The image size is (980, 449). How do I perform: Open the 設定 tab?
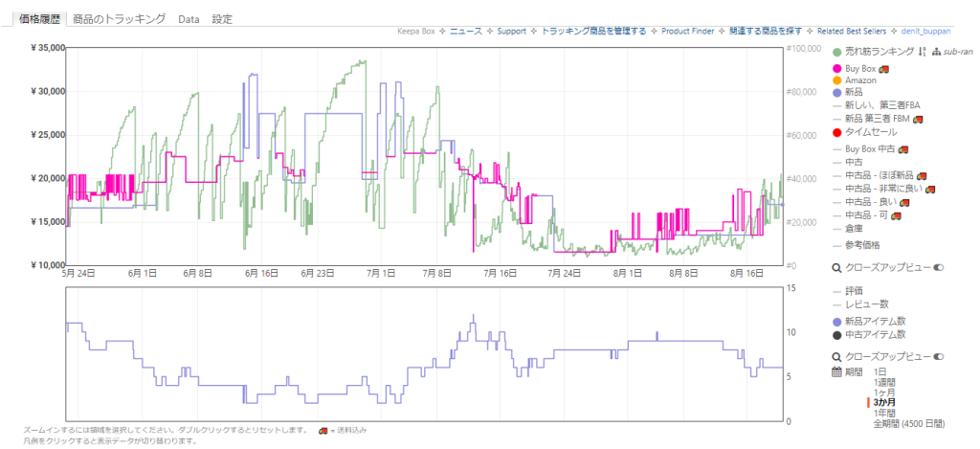[x=222, y=19]
